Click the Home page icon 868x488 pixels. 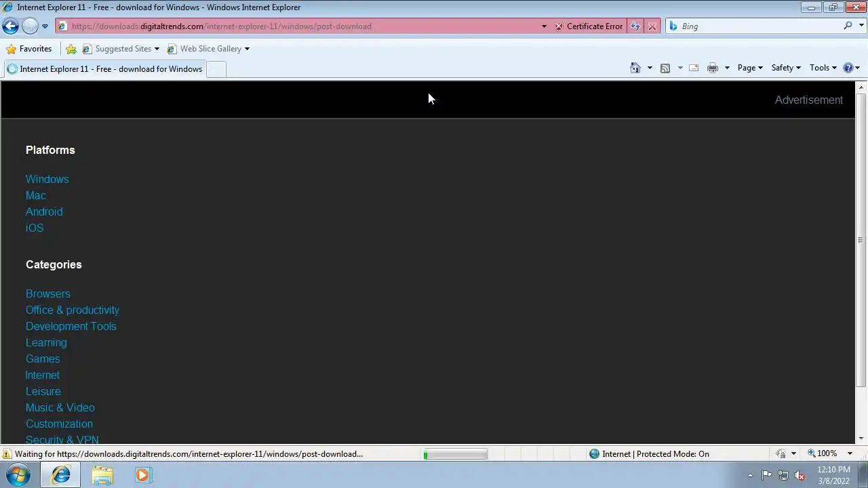coord(635,68)
